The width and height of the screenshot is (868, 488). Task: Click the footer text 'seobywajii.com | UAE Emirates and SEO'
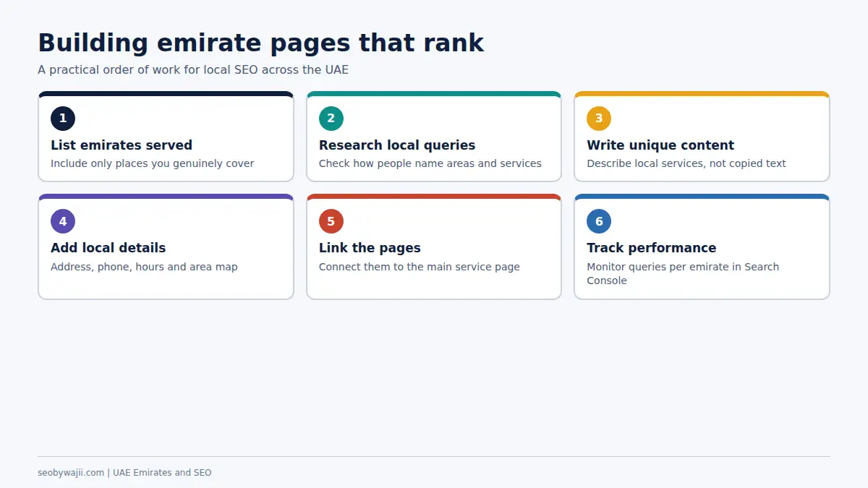(x=124, y=473)
